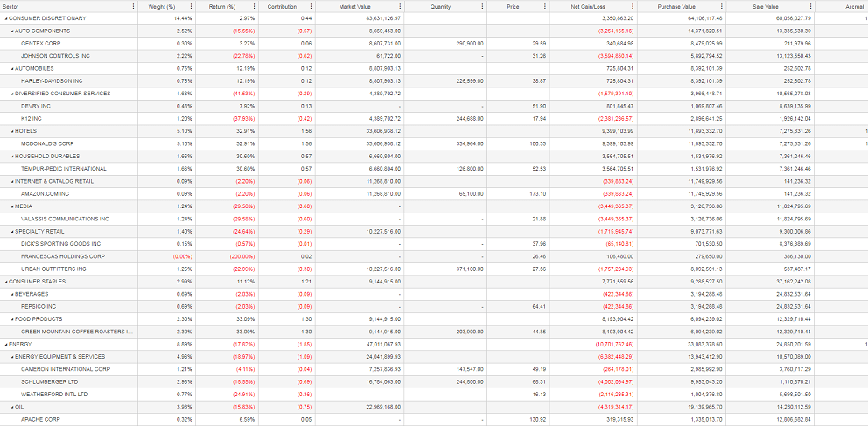Click McDonald's quantity cell 334,964.00
The width and height of the screenshot is (868, 426).
(x=446, y=143)
